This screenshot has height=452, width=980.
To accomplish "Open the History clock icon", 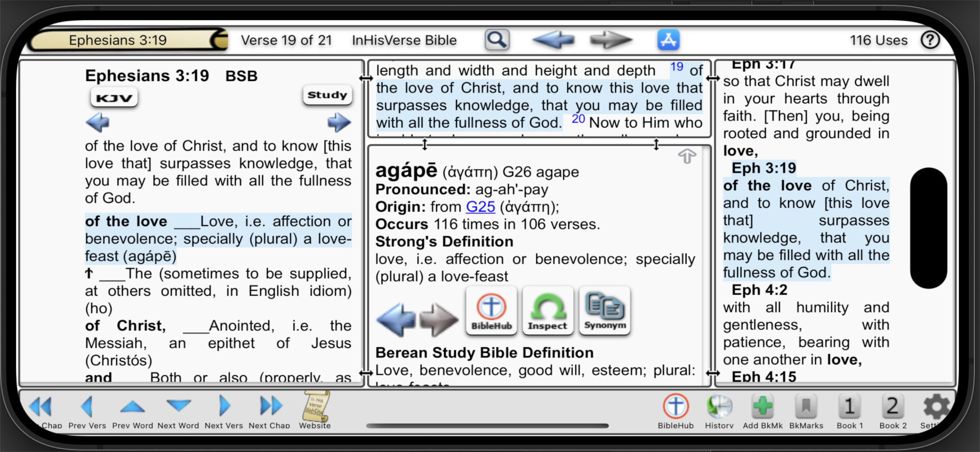I will coord(719,407).
